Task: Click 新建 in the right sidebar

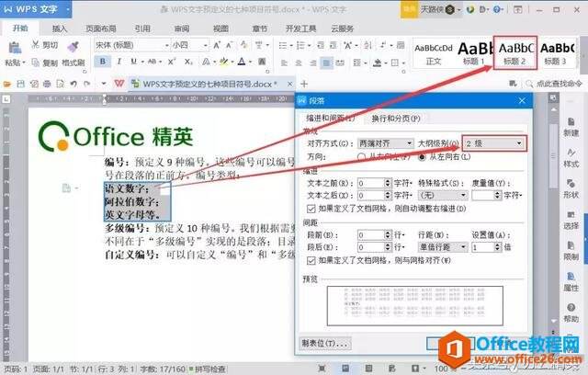Action: point(571,127)
